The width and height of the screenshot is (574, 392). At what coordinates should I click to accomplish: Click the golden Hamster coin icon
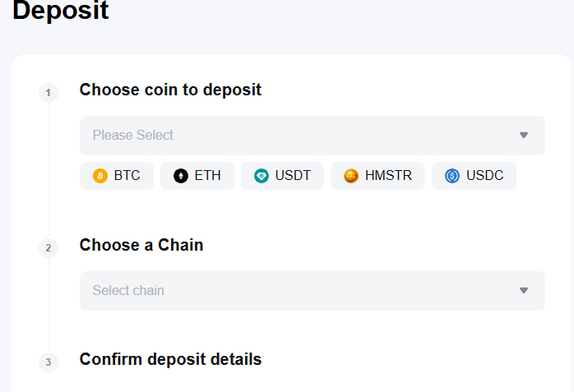[351, 176]
